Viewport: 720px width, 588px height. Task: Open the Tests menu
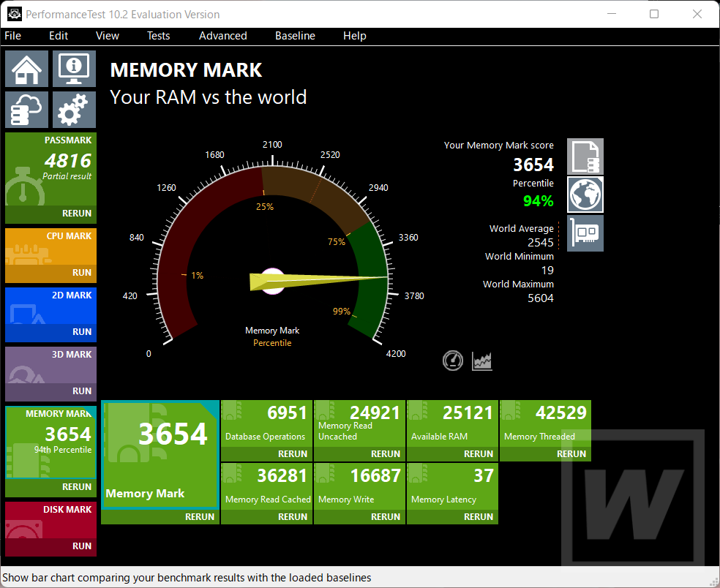click(x=159, y=36)
